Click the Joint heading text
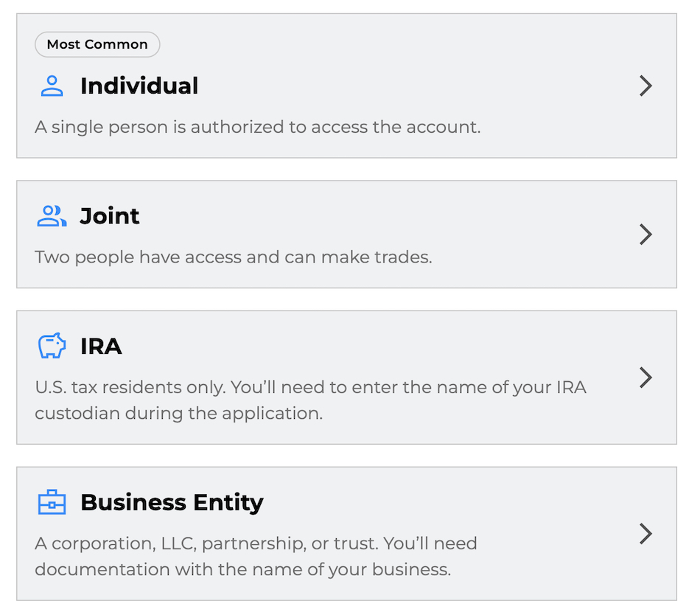 click(109, 216)
